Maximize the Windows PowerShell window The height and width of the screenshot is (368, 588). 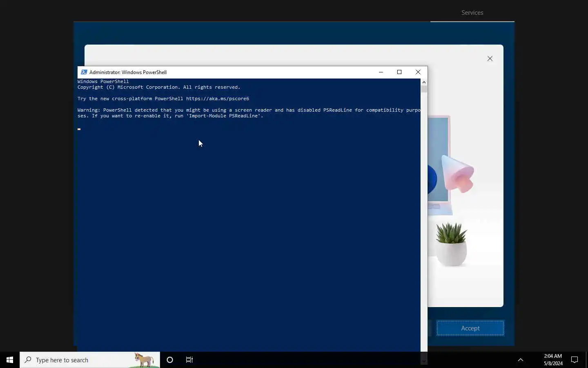coord(399,72)
